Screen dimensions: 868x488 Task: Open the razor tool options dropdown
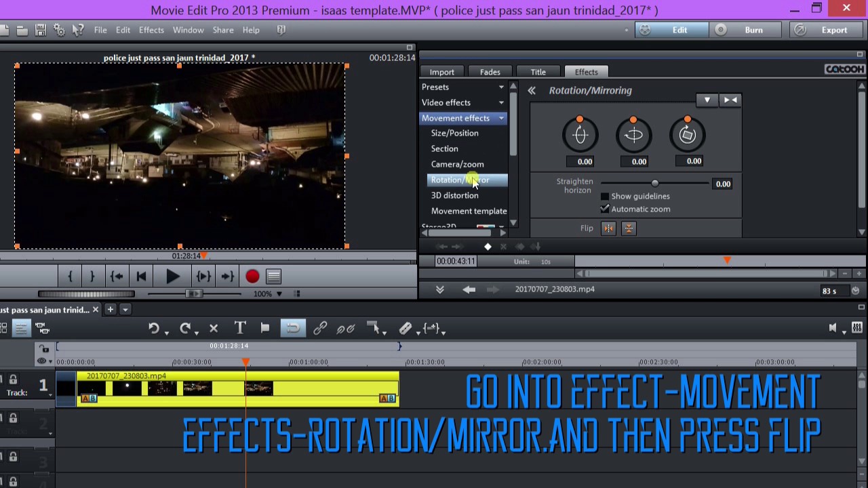click(x=418, y=332)
